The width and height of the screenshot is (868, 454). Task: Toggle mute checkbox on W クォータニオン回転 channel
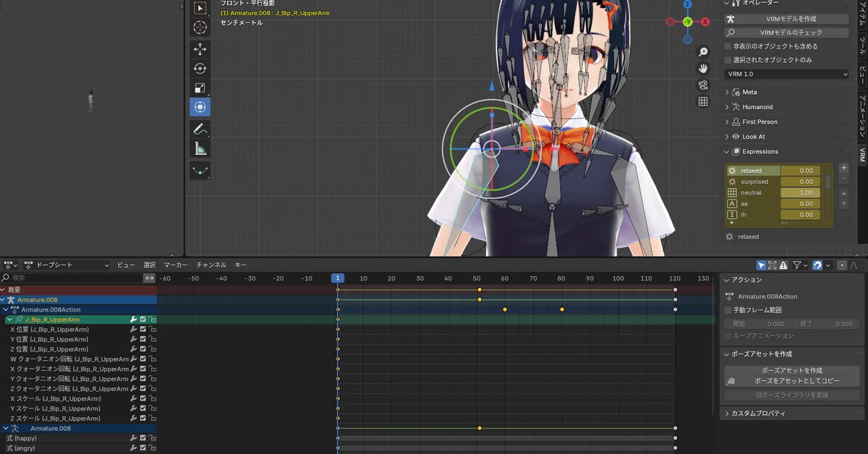click(143, 359)
